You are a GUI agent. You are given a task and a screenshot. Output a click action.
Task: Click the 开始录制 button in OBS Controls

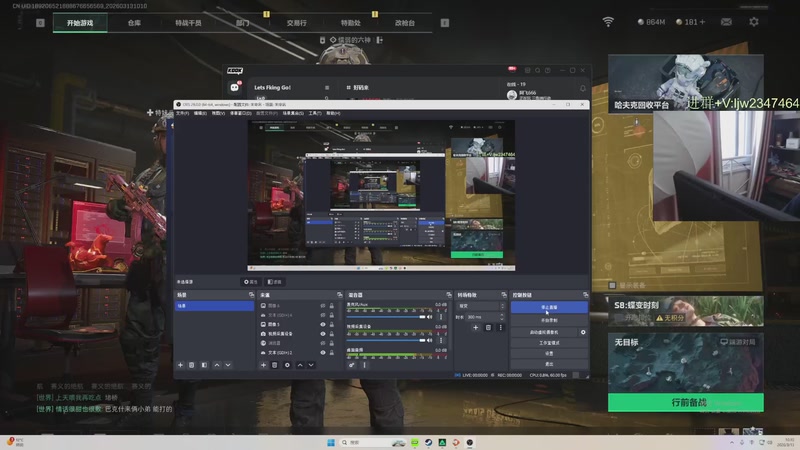point(549,320)
